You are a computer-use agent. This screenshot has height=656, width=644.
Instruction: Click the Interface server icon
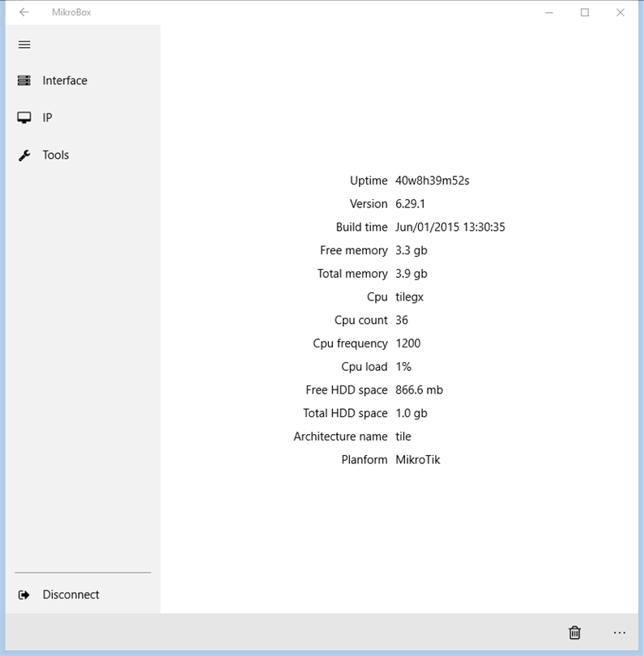tap(24, 80)
